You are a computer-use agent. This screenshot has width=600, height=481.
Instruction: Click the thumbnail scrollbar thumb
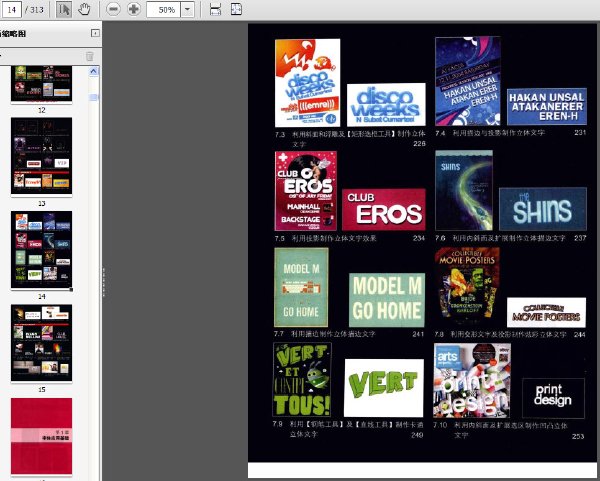pos(94,97)
